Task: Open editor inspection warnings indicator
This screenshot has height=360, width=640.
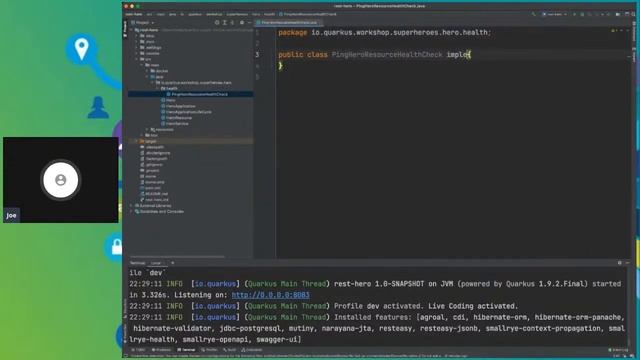Action: 613,31
